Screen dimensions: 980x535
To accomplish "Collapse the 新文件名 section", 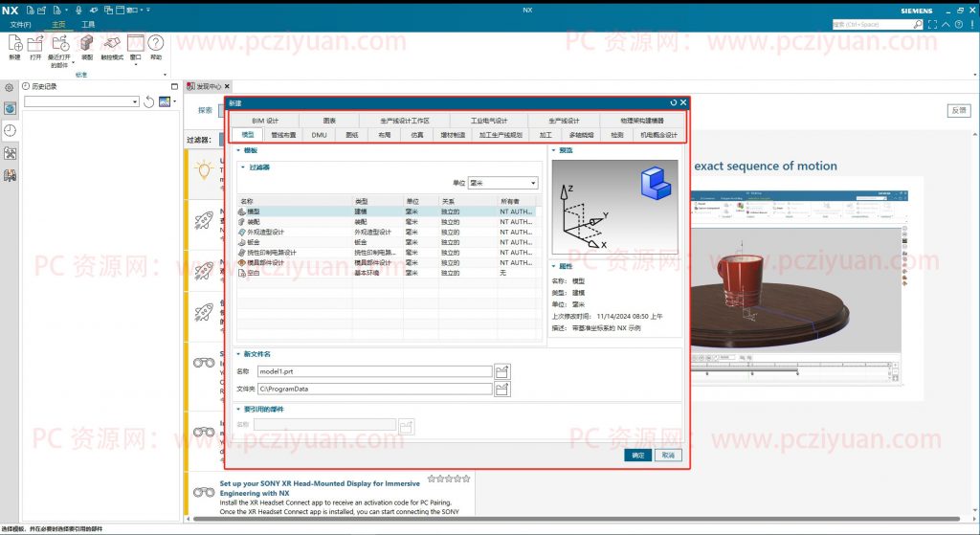I will (238, 354).
